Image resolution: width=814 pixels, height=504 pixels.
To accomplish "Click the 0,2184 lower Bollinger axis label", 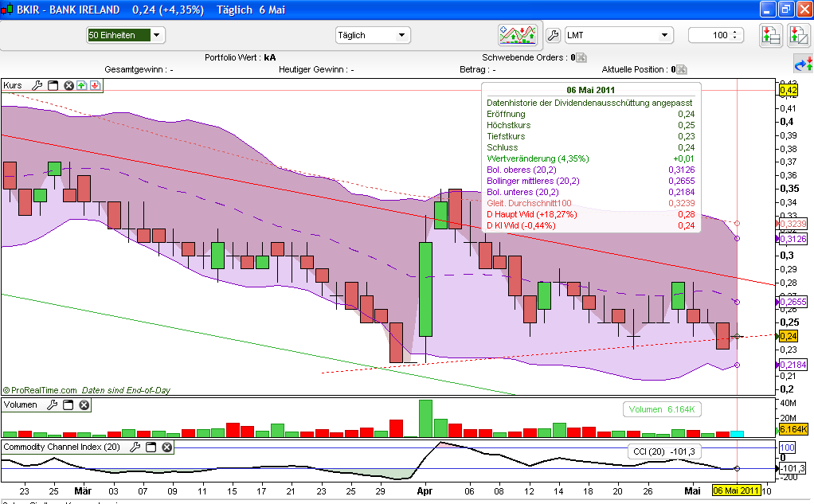I will point(793,365).
